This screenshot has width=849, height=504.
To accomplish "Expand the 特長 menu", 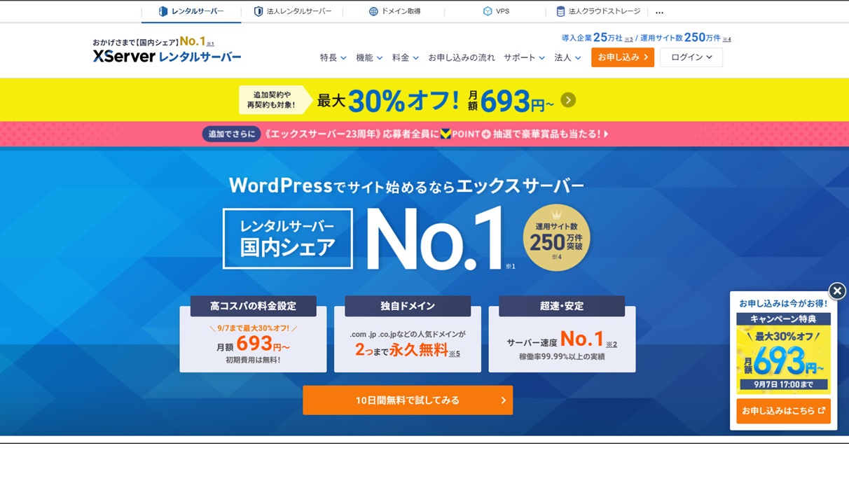I will coord(333,57).
